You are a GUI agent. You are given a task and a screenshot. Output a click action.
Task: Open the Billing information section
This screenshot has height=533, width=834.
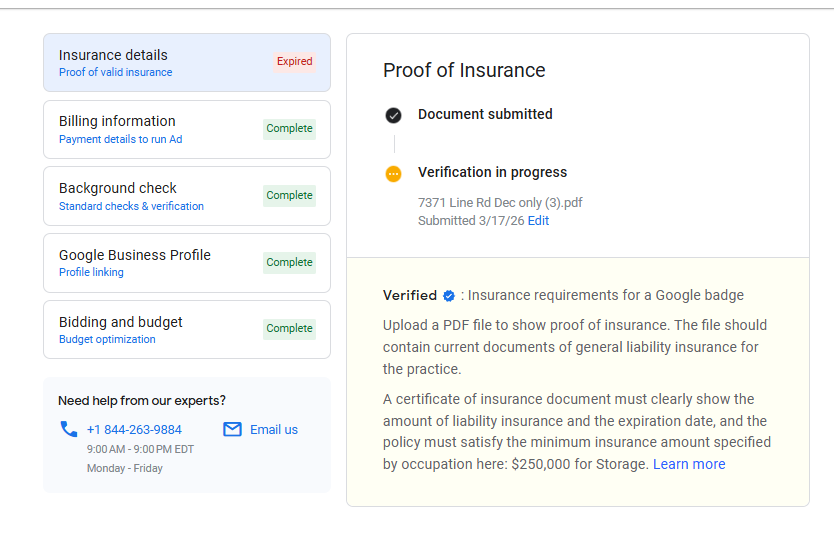[187, 129]
